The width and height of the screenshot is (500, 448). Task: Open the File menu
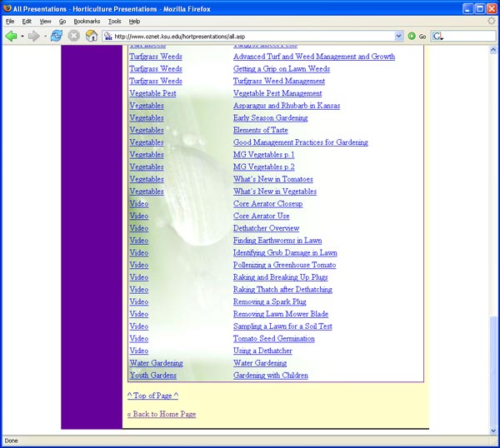[x=10, y=22]
